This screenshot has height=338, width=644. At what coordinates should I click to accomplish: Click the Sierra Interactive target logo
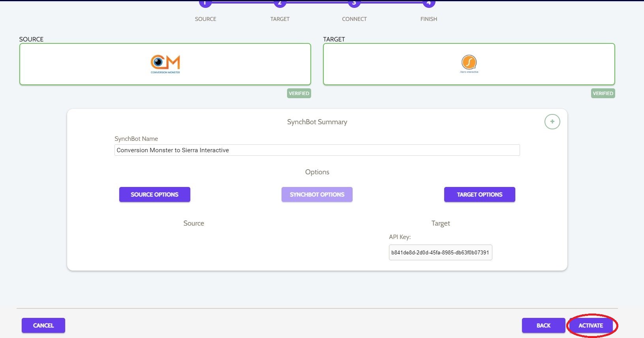click(x=469, y=64)
